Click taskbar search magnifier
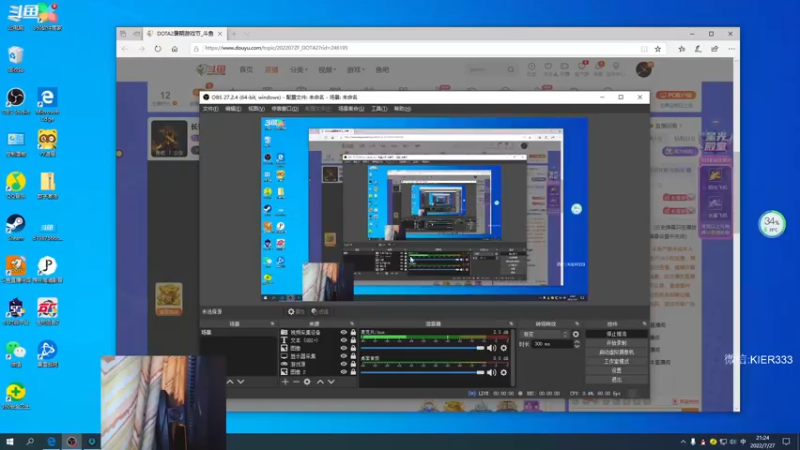The width and height of the screenshot is (800, 450). (x=30, y=441)
